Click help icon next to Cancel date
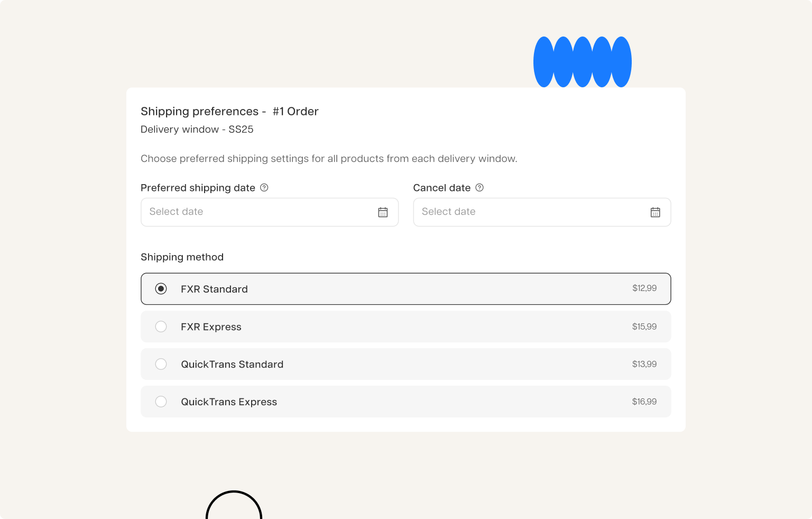Screen dimensions: 812x519 479,188
